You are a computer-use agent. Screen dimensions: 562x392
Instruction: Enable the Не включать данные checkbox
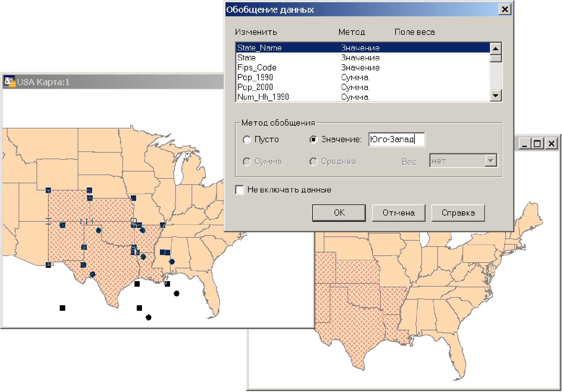point(240,190)
